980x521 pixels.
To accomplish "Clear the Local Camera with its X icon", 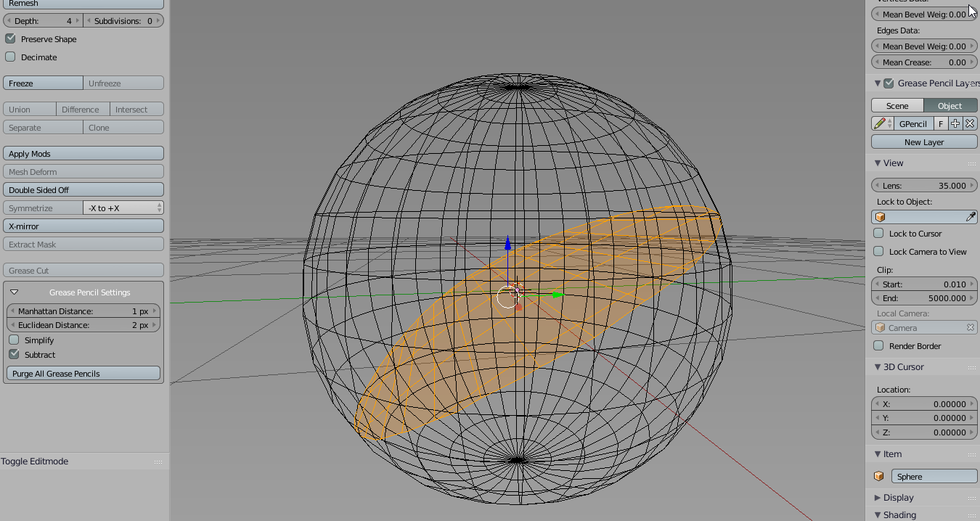I will [970, 328].
